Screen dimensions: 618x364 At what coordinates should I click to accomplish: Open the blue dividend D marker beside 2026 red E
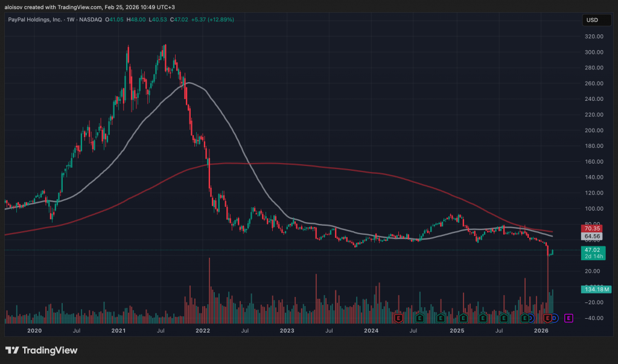click(x=555, y=318)
